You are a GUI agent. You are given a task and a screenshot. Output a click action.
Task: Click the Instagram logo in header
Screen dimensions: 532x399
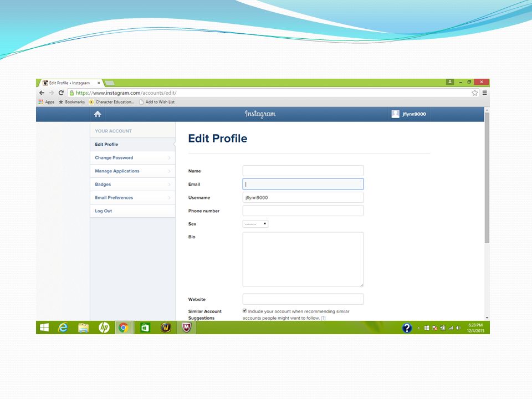click(260, 114)
